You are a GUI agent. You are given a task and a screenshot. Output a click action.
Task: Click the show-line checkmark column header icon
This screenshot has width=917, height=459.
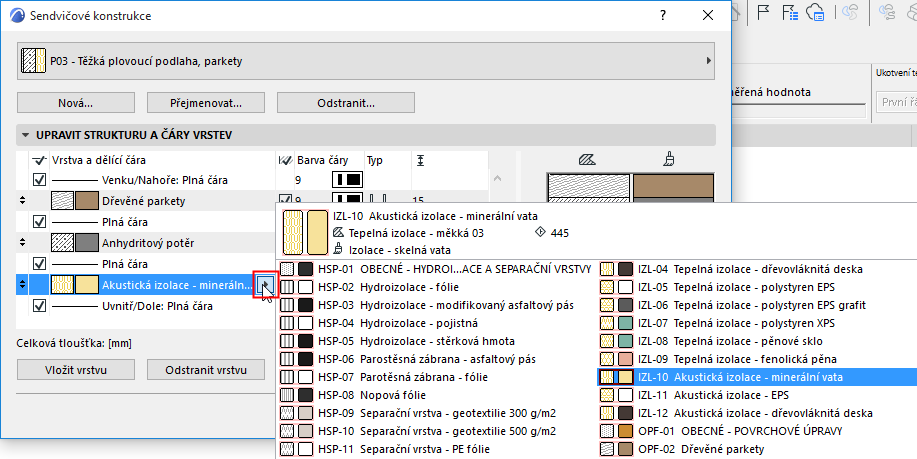pos(39,160)
